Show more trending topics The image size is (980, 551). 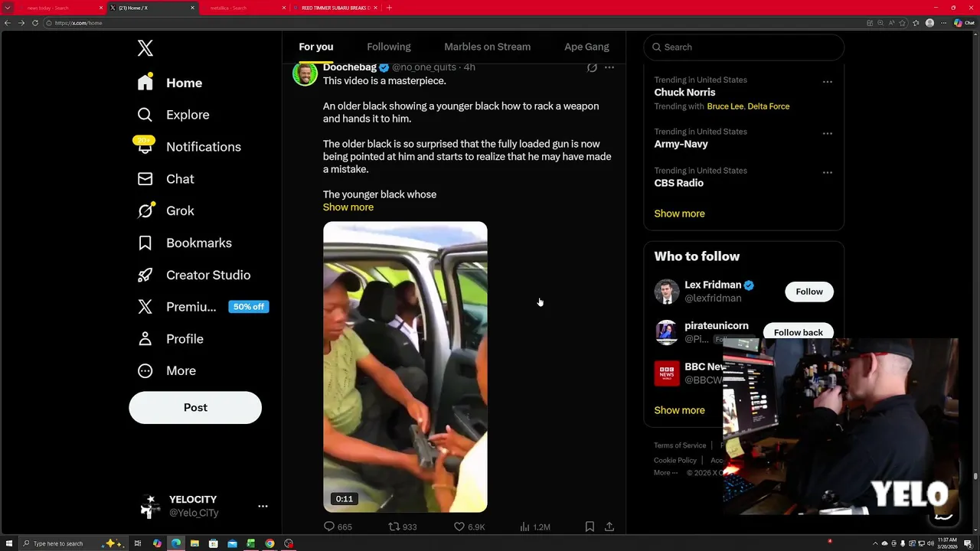[679, 214]
